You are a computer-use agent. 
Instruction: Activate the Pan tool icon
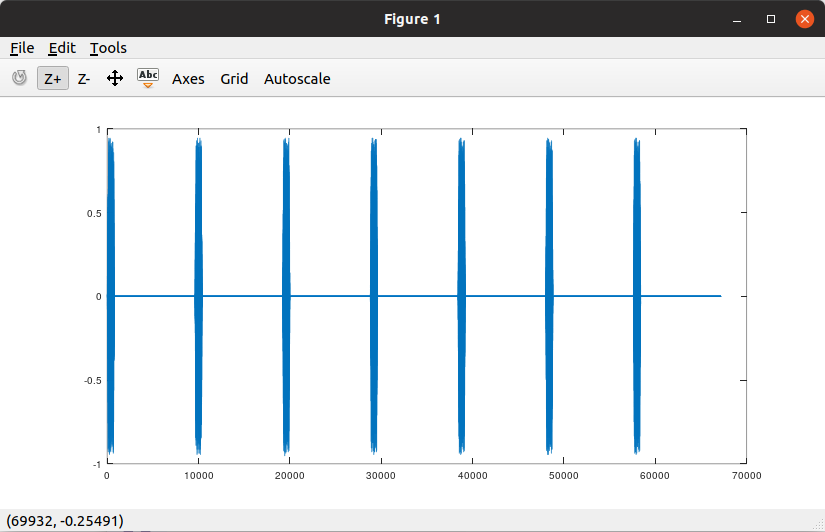click(x=115, y=78)
